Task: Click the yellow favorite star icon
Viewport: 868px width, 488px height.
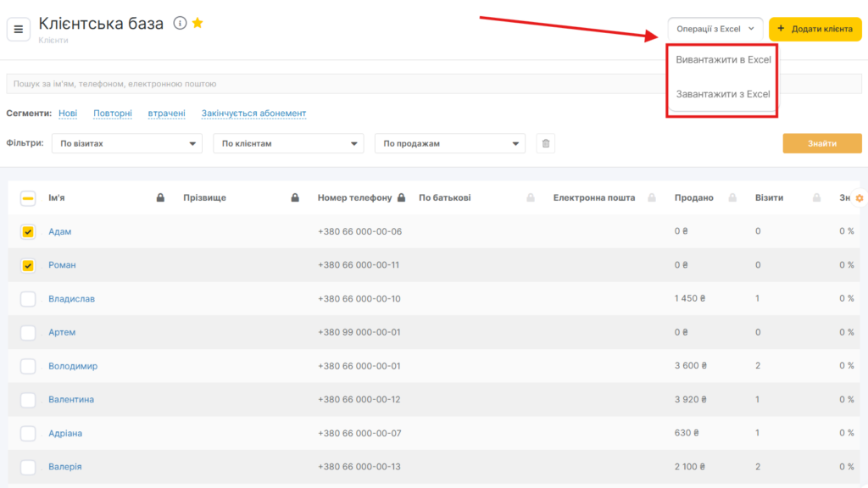Action: click(198, 24)
